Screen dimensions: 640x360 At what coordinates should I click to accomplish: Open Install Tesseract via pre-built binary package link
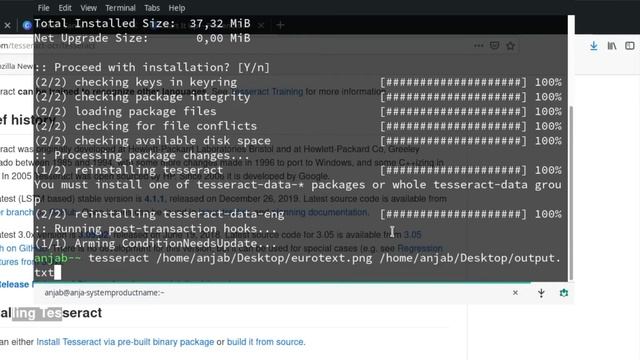pos(125,342)
